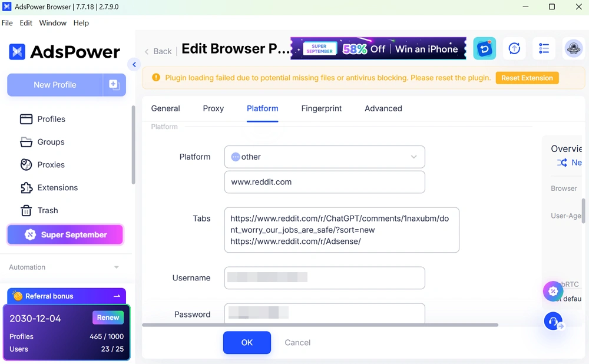Open batch create profile icon beside New Profile
Image resolution: width=589 pixels, height=364 pixels.
coord(114,85)
